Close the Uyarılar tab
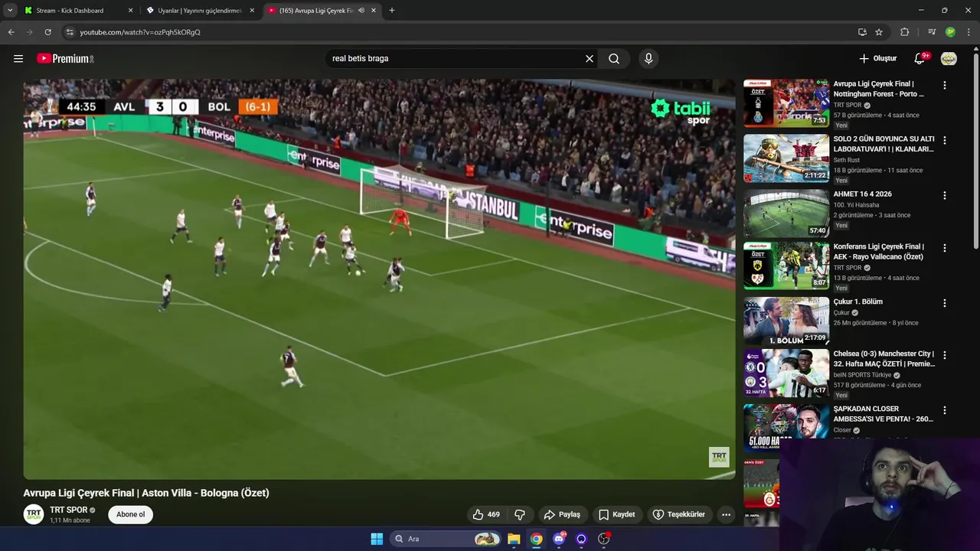This screenshot has height=551, width=980. coord(252,11)
